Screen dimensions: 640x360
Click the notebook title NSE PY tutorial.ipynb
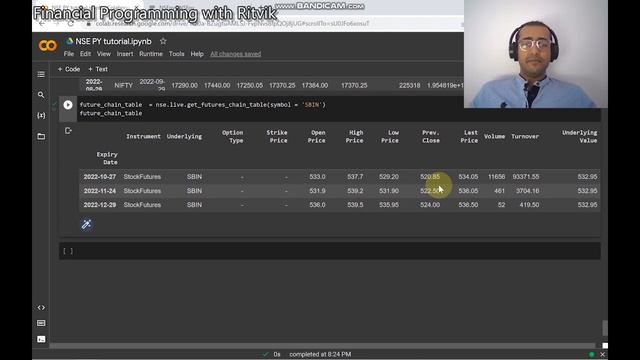click(113, 42)
